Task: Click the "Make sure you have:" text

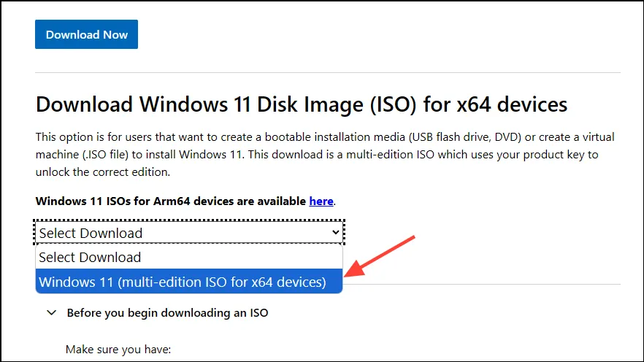Action: [x=118, y=350]
